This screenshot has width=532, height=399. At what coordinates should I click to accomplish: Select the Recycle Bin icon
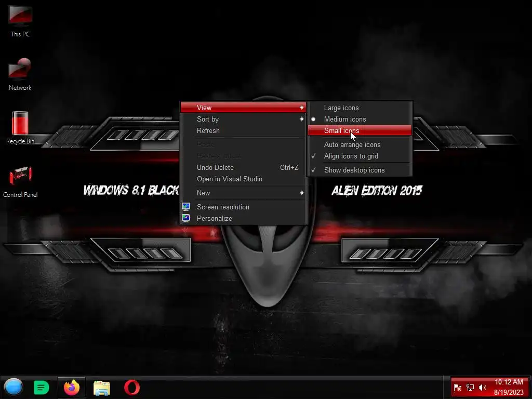tap(20, 128)
